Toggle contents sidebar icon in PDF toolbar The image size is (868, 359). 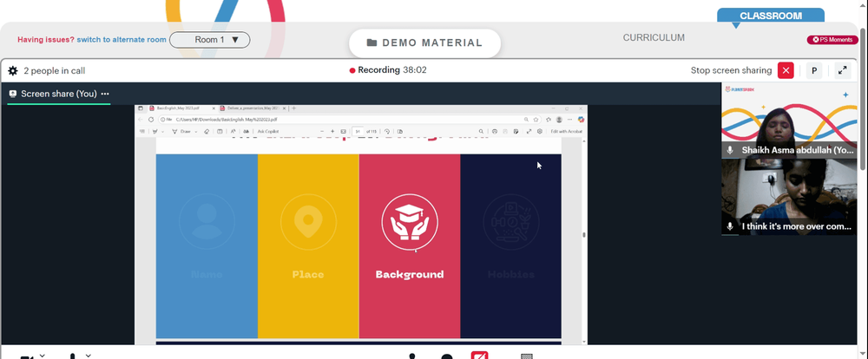(142, 131)
